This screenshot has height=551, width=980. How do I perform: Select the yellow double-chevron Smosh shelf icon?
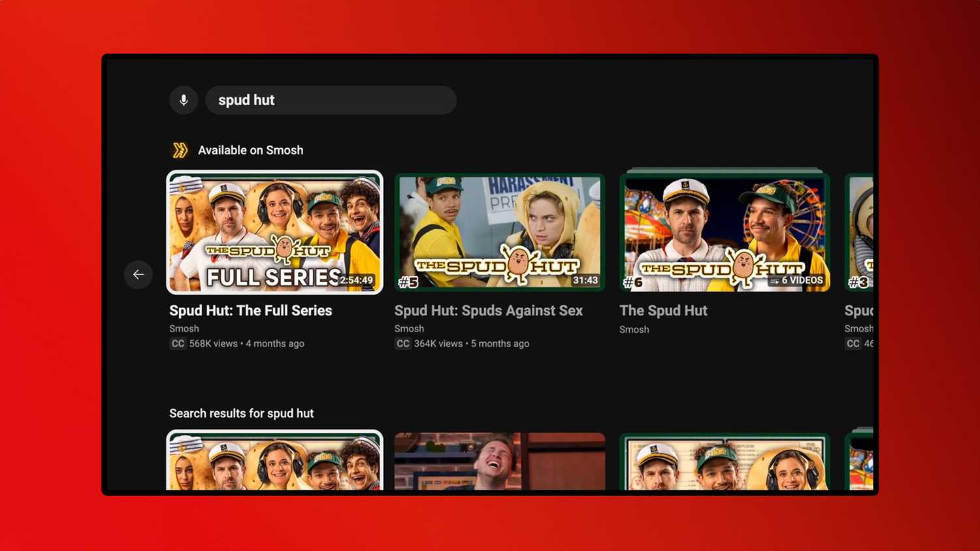(x=178, y=150)
